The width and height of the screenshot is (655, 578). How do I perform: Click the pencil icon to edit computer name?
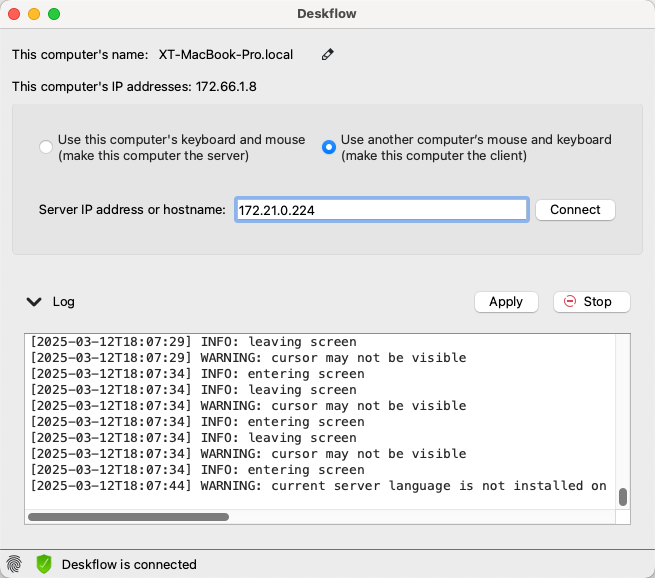coord(328,54)
